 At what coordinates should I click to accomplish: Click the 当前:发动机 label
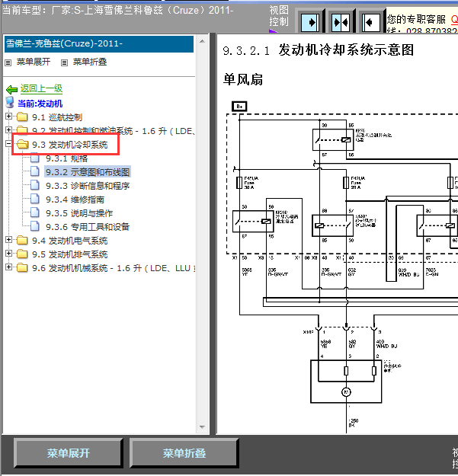coord(40,104)
